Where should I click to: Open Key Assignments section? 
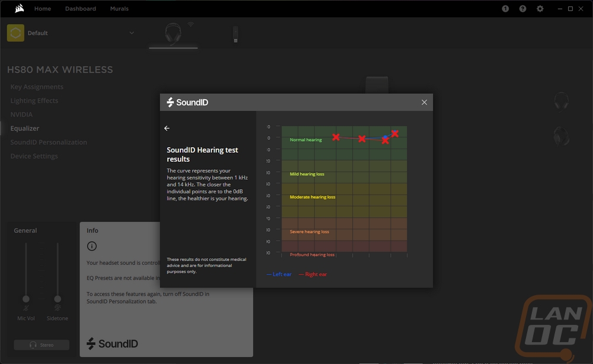(37, 87)
